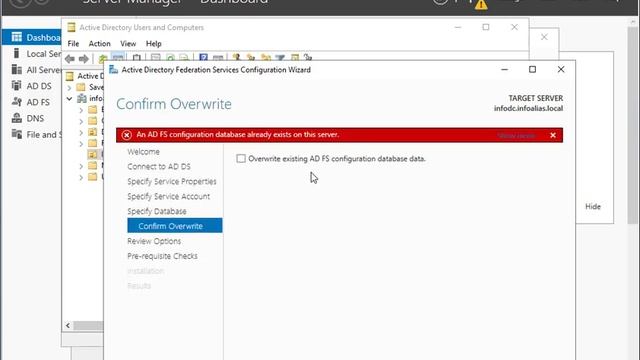
Task: Select Saved Queries folder icon
Action: pyautogui.click(x=81, y=87)
